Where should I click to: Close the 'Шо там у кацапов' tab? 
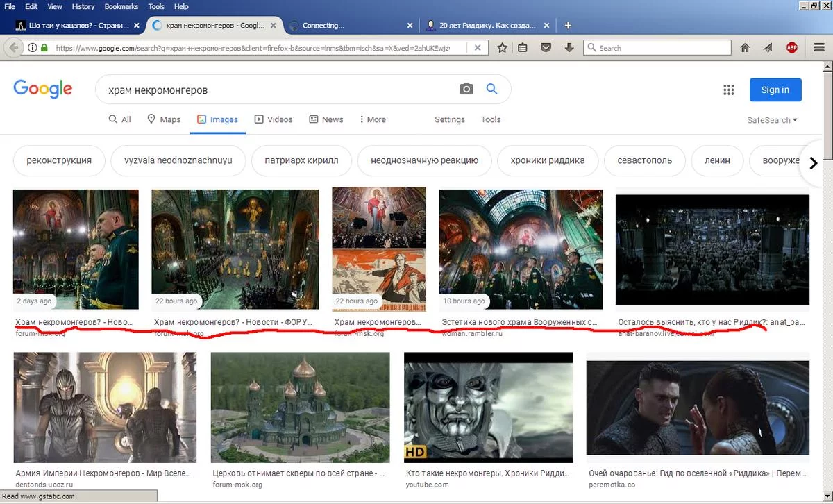click(x=135, y=25)
